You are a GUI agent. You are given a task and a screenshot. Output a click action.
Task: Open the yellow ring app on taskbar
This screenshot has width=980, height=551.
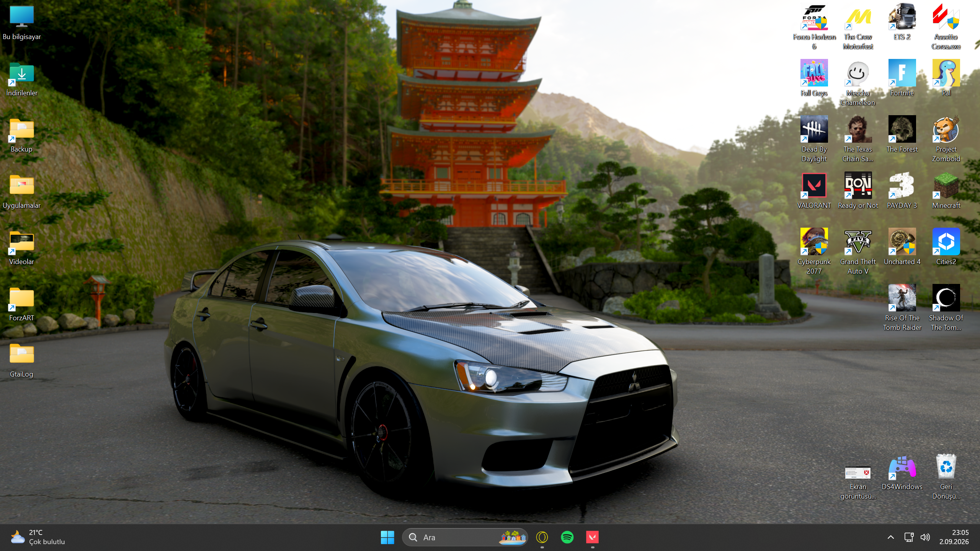pyautogui.click(x=542, y=537)
